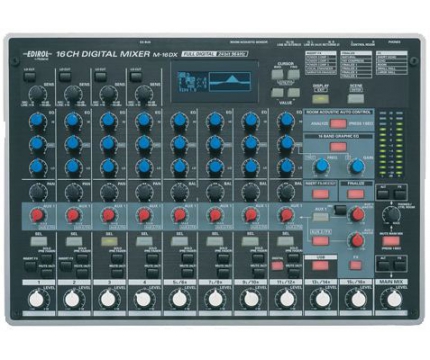Screen dimensions: 430x360
Task: Click the red AUX 1 knob on channel 2
Action: [x=73, y=215]
